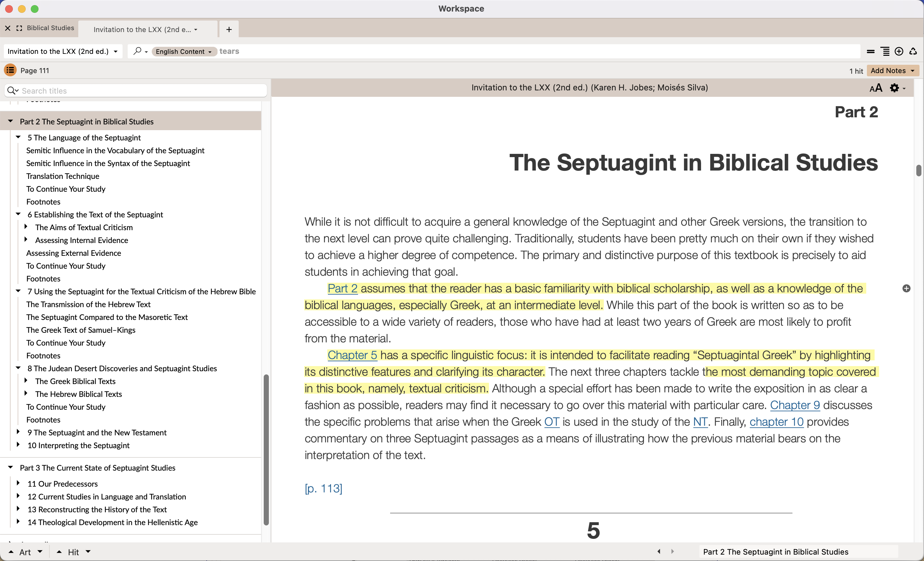The width and height of the screenshot is (924, 561).
Task: Open the English Content search field dropdown
Action: click(184, 51)
